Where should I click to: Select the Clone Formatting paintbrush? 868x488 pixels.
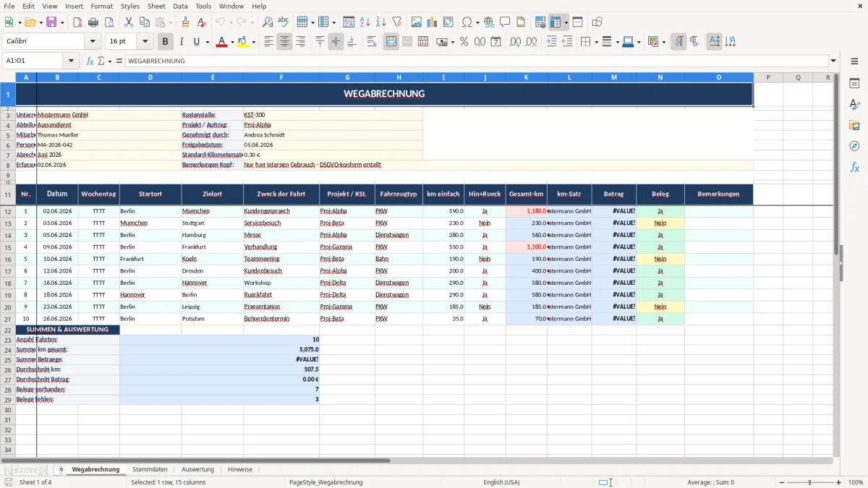pos(186,22)
